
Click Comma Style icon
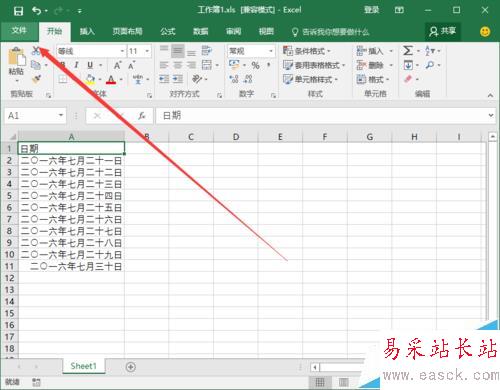(268, 65)
